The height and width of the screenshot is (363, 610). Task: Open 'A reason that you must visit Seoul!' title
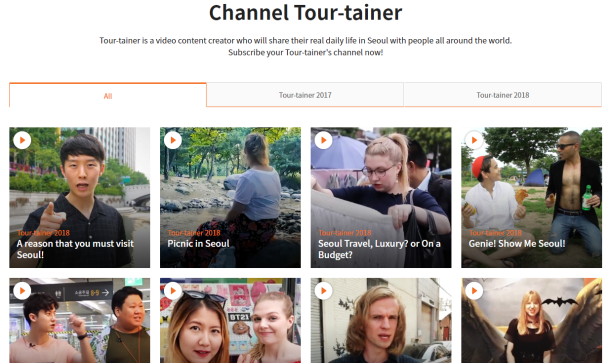click(75, 249)
